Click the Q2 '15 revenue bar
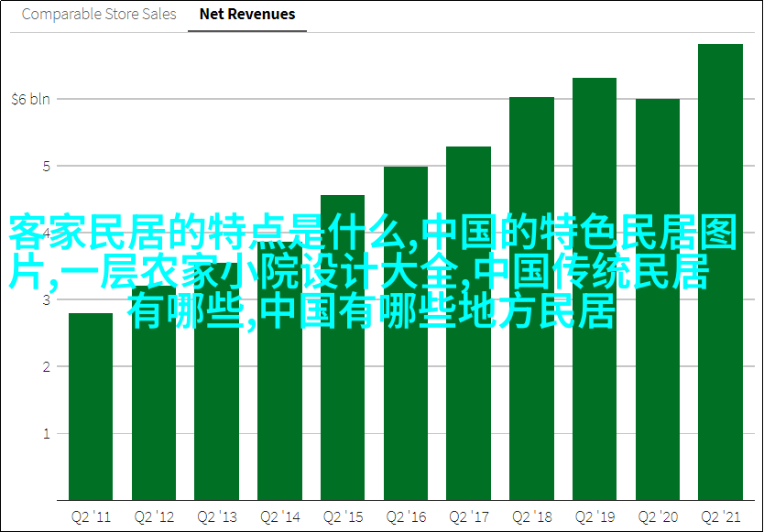764x532 pixels. pos(343,347)
